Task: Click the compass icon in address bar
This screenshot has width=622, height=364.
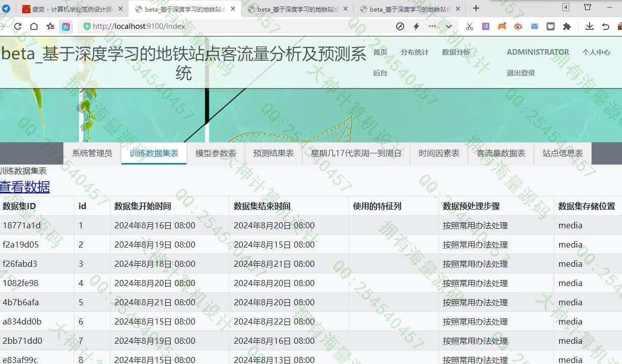Action: (x=400, y=26)
